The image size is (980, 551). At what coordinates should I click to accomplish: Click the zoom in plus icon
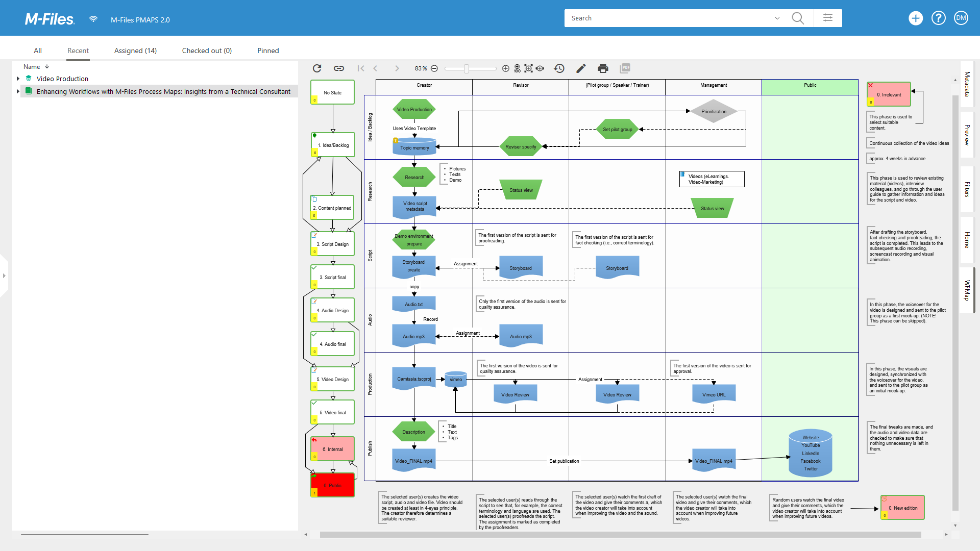pos(505,68)
